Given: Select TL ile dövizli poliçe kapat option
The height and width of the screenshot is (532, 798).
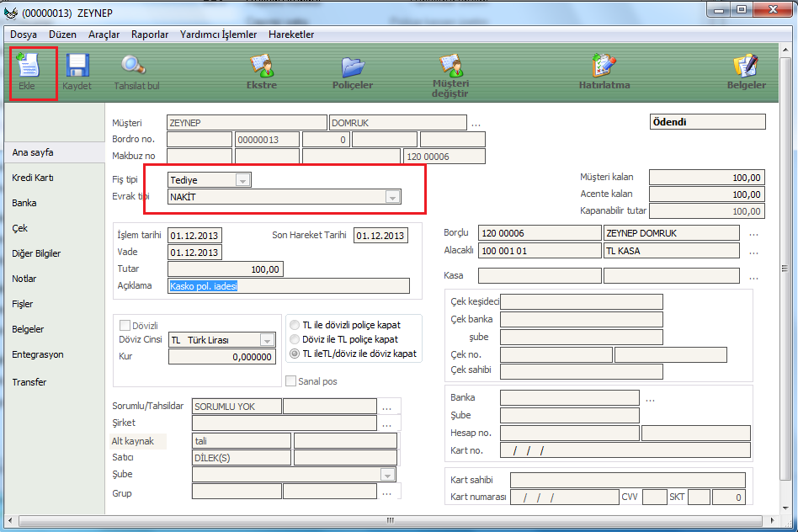Looking at the screenshot, I should pyautogui.click(x=294, y=325).
